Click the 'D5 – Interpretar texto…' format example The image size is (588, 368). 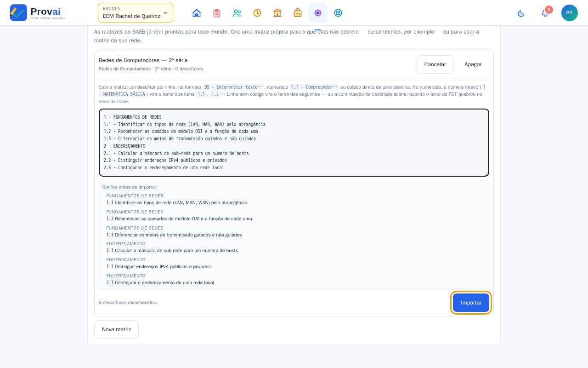tap(233, 87)
